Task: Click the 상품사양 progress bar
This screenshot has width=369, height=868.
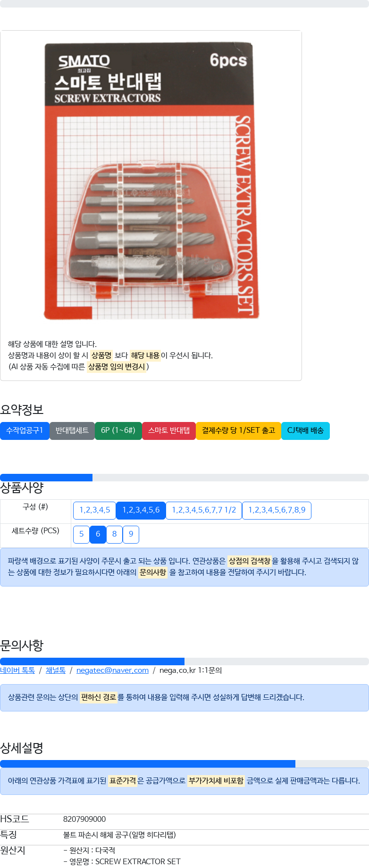Action: click(184, 478)
